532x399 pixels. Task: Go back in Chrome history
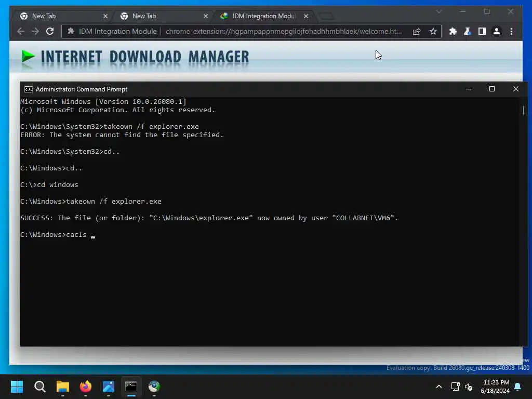pyautogui.click(x=21, y=32)
